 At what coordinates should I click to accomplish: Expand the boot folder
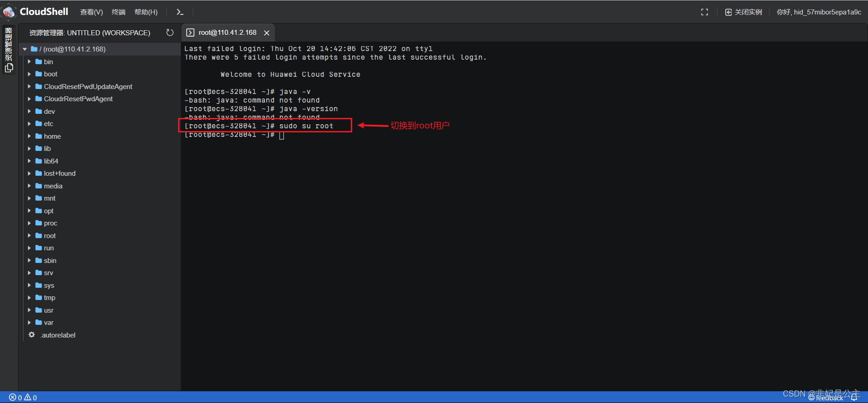coord(29,74)
